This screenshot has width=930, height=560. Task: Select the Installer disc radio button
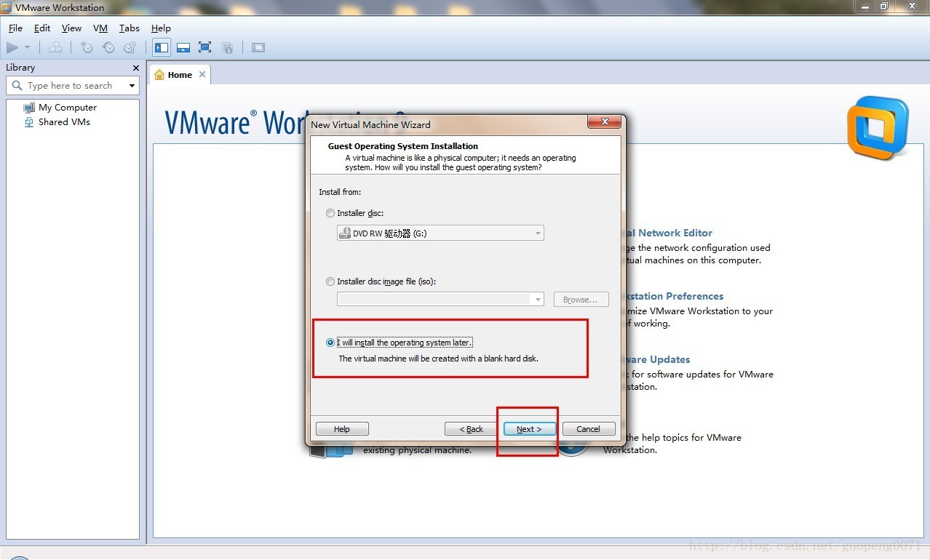click(330, 214)
